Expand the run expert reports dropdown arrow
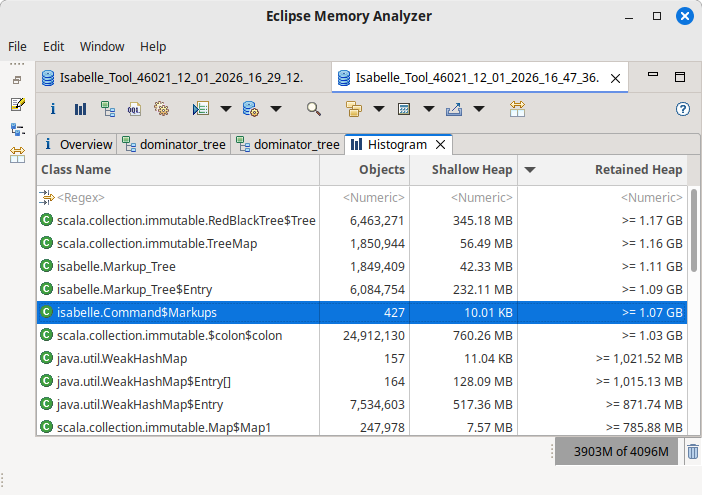 pos(226,109)
